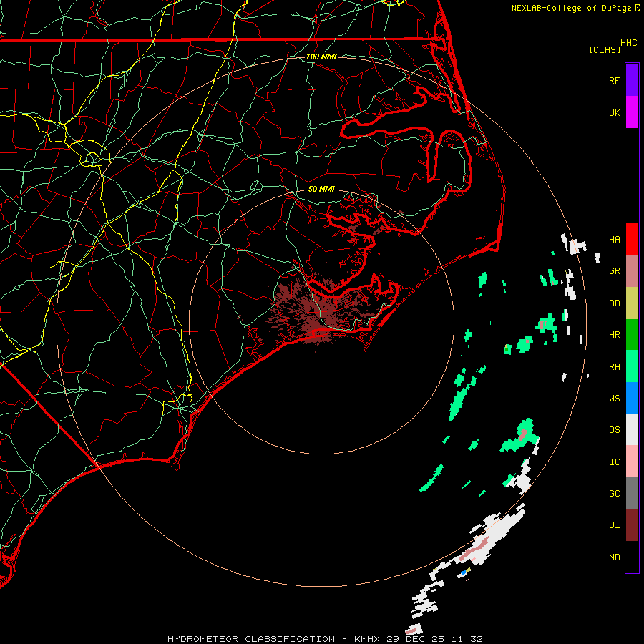Click the WS legend label

pos(614,398)
